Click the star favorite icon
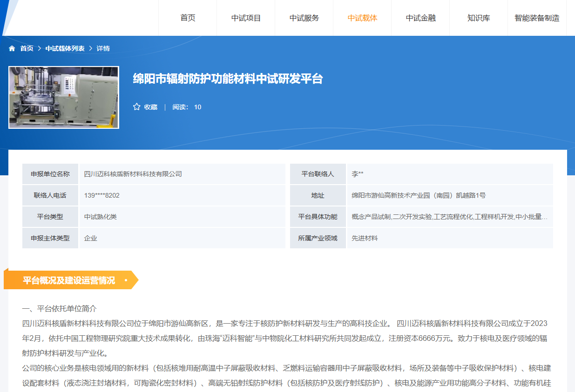The height and width of the screenshot is (392, 575). 136,107
